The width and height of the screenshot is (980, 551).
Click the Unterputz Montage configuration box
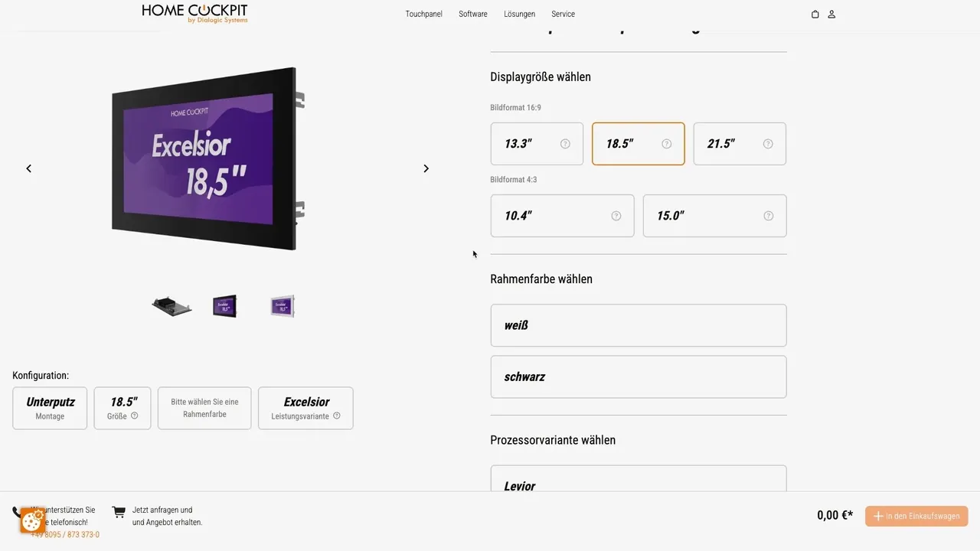(50, 408)
